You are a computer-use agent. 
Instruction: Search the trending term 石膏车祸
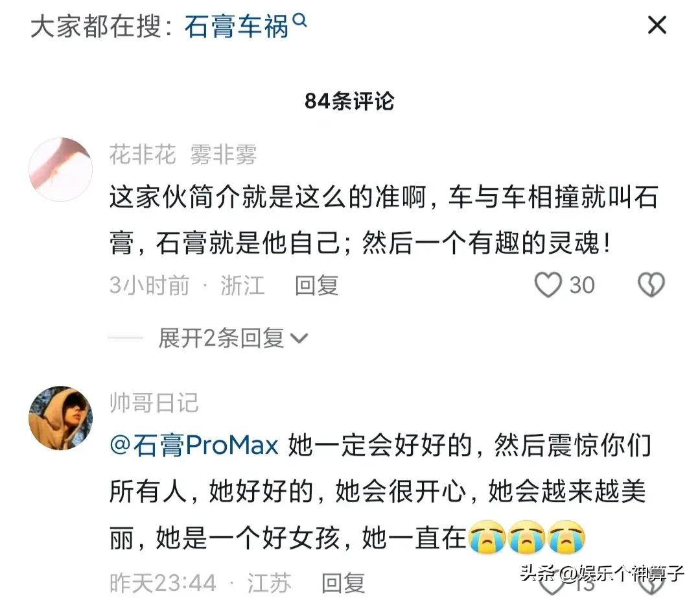(x=237, y=26)
